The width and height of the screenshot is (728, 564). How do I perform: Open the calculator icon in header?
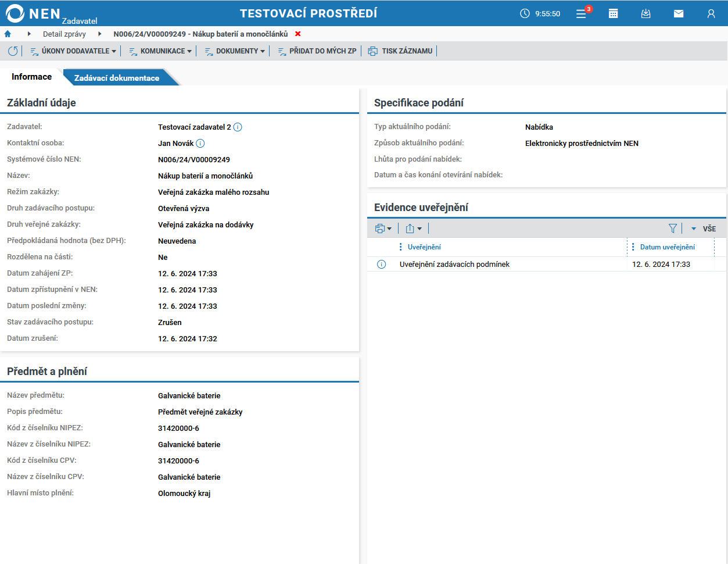click(x=613, y=13)
